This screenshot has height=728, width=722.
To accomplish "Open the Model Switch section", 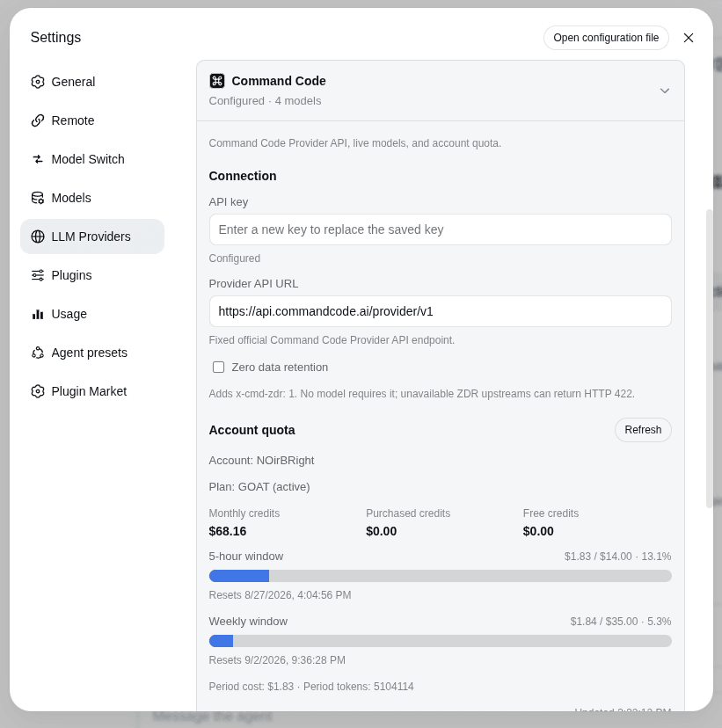I will [92, 159].
